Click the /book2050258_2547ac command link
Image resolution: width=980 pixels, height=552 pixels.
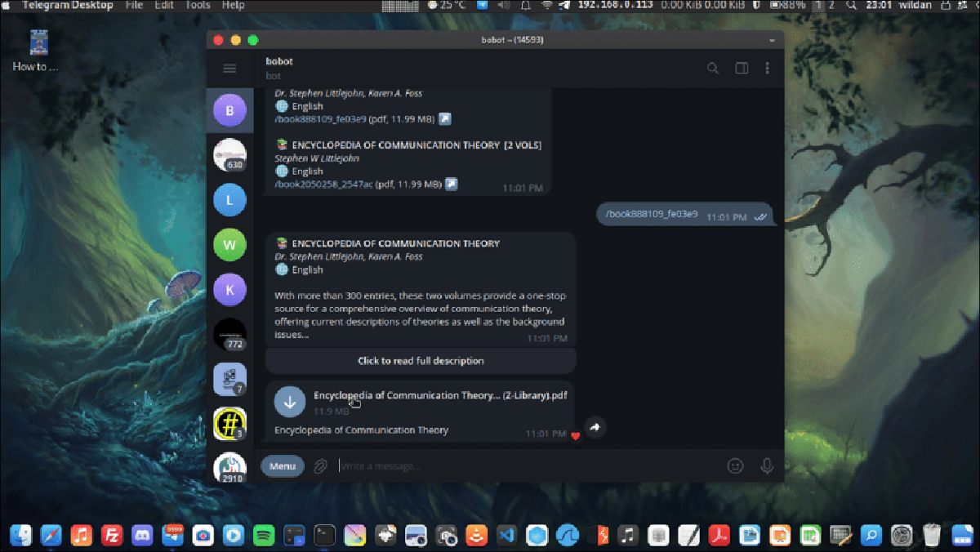click(x=323, y=185)
